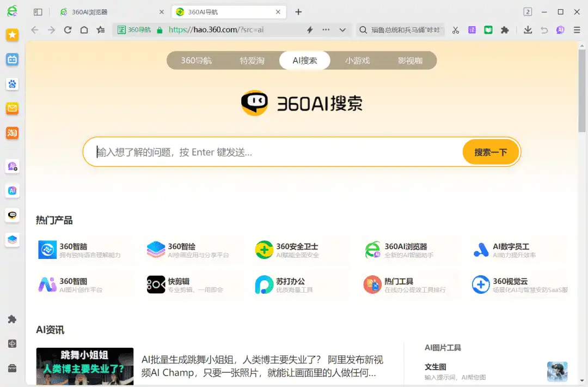
Task: Select the 360导航 navigation tab
Action: [196, 61]
